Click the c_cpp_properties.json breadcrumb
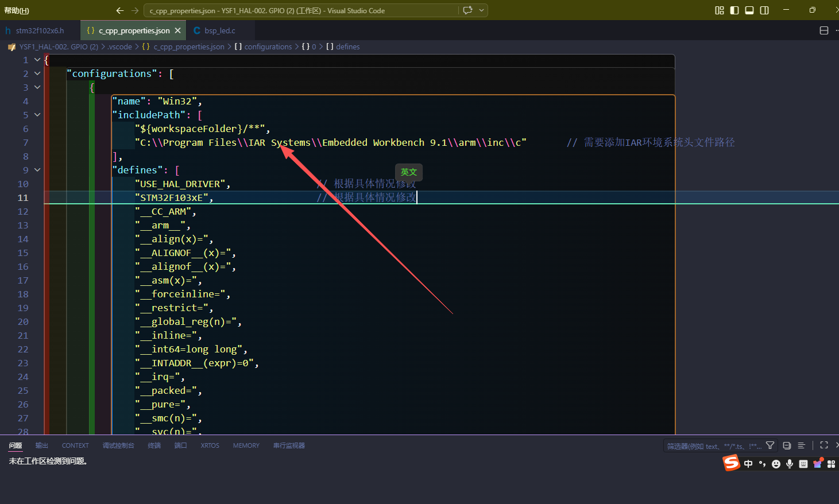Viewport: 839px width, 504px height. [189, 46]
